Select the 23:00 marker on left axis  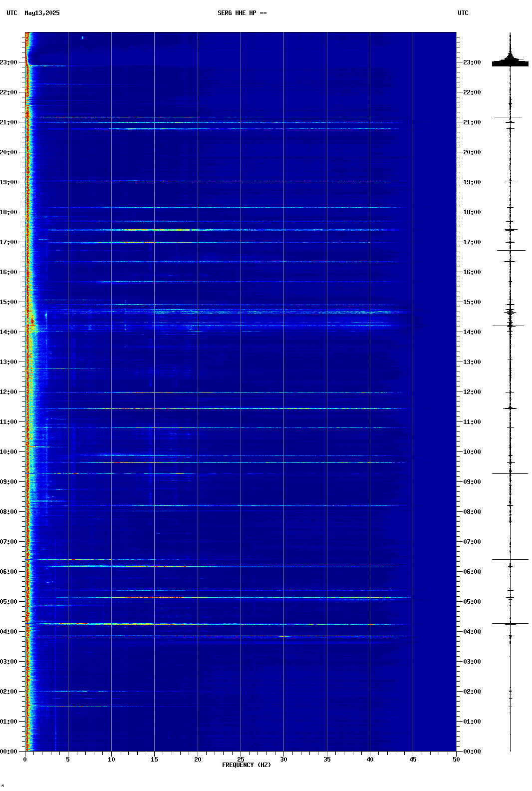pyautogui.click(x=8, y=62)
